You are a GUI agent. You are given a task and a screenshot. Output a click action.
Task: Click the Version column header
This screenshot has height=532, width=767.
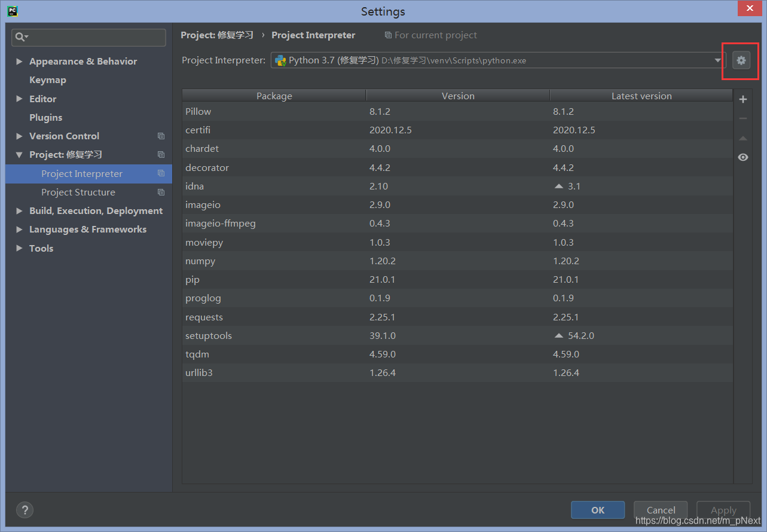(x=458, y=96)
